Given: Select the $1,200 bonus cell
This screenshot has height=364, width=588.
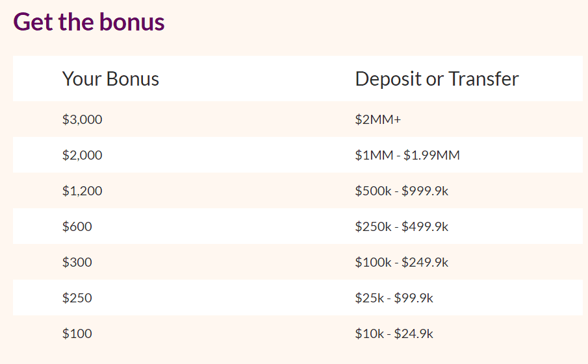Looking at the screenshot, I should [x=82, y=191].
